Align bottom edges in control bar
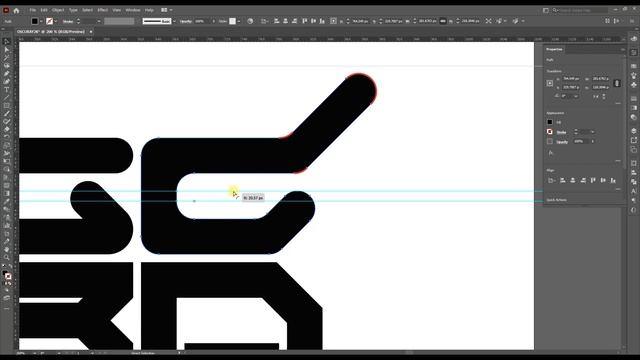This screenshot has width=640, height=360. (x=322, y=21)
